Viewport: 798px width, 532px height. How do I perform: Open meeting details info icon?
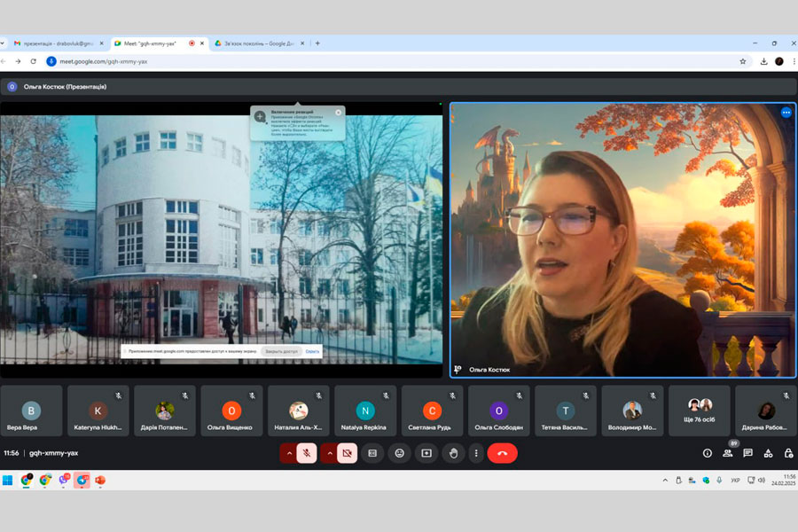[708, 453]
